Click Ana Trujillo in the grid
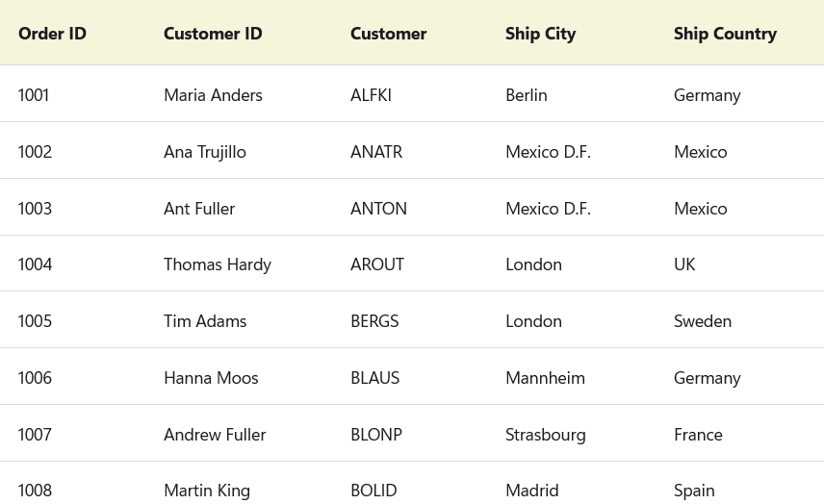This screenshot has width=824, height=504. (205, 151)
